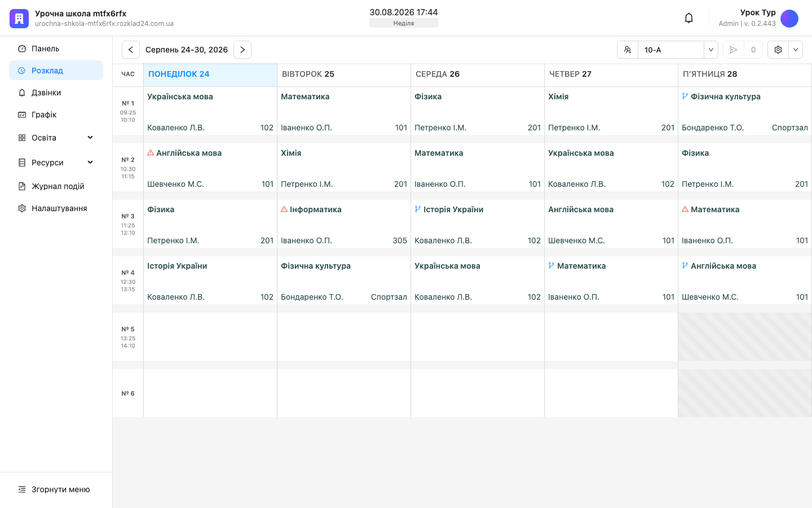The height and width of the screenshot is (508, 812).
Task: Click the branch icon on Friday's Фізична культура
Action: pos(685,97)
